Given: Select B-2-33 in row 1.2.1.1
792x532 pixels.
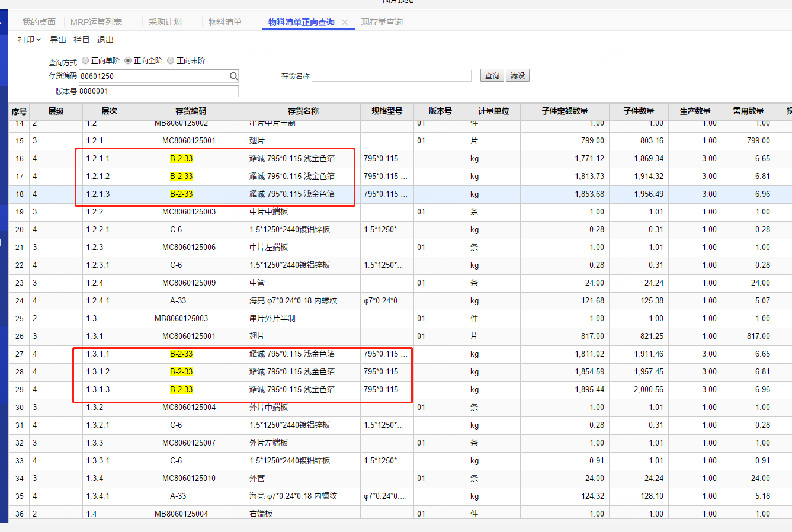Looking at the screenshot, I should pyautogui.click(x=181, y=159).
